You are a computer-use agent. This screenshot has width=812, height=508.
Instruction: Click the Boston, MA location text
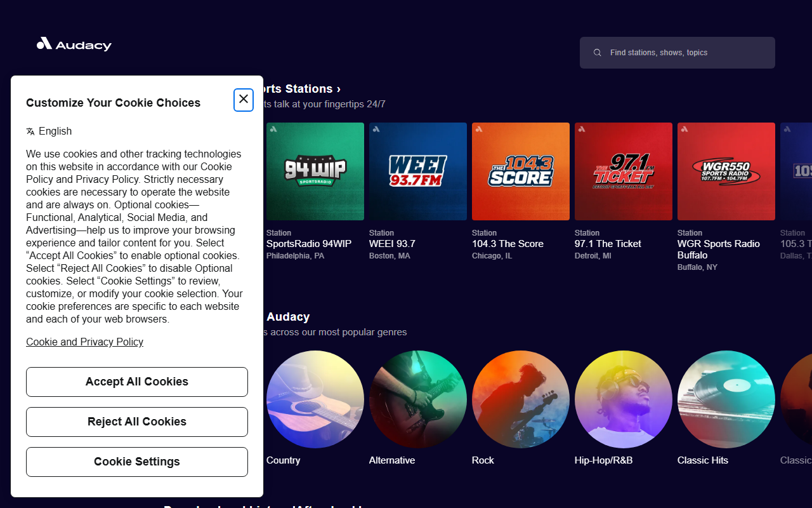[x=390, y=256]
